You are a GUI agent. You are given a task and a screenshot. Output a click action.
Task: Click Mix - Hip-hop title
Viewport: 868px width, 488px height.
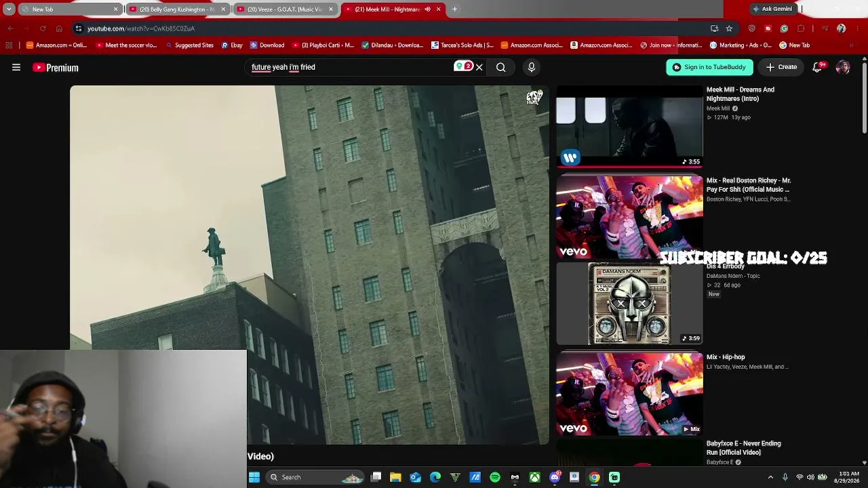click(x=726, y=357)
